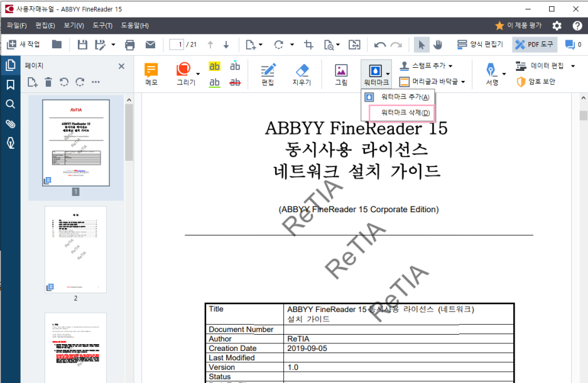Viewport: 588px width, 383px height.
Task: Go to the previous page arrow
Action: click(210, 45)
